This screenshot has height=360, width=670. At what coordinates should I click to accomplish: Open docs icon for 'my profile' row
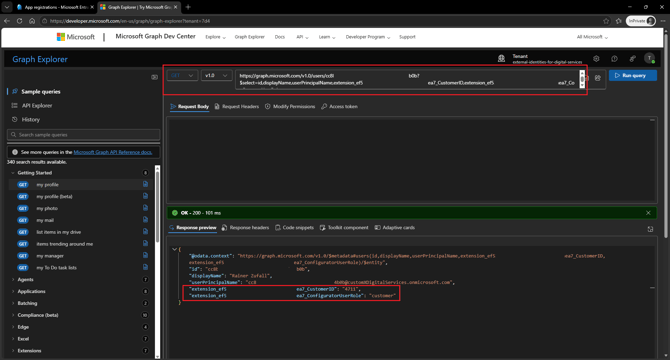(145, 184)
